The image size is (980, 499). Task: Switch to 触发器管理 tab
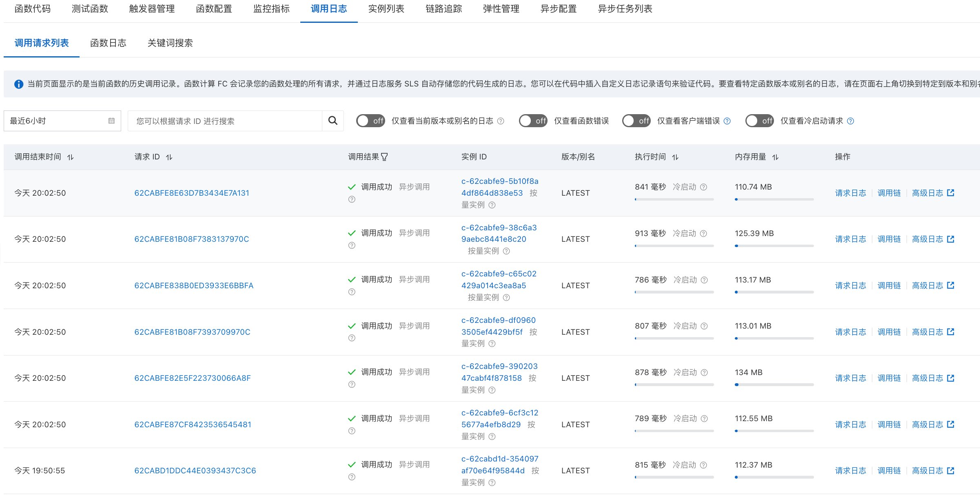pyautogui.click(x=152, y=9)
